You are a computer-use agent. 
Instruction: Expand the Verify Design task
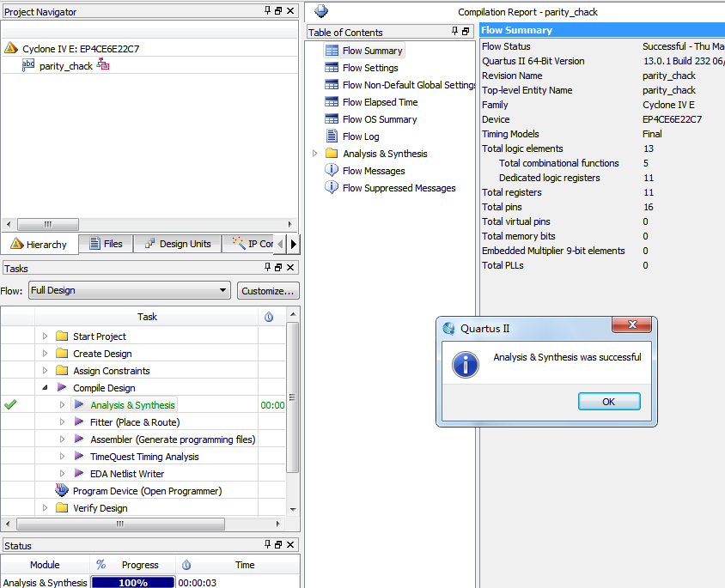point(45,507)
